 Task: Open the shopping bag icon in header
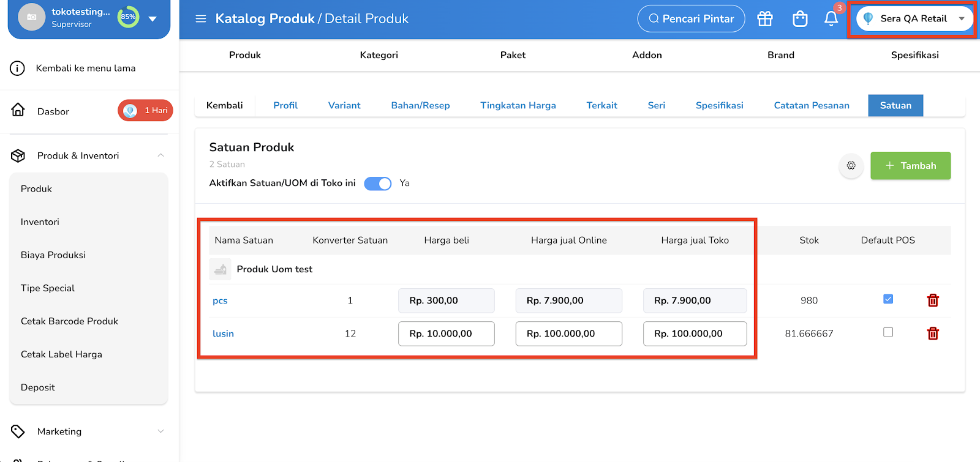800,19
